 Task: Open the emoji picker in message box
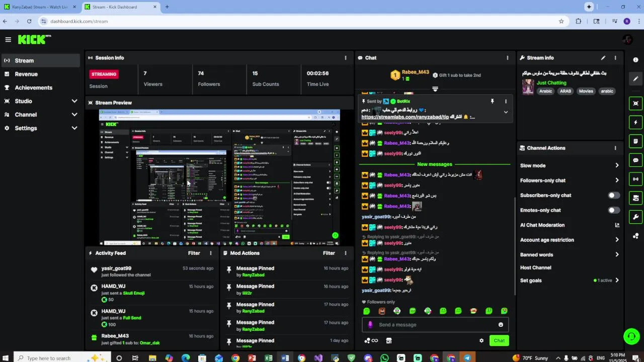pos(501,325)
